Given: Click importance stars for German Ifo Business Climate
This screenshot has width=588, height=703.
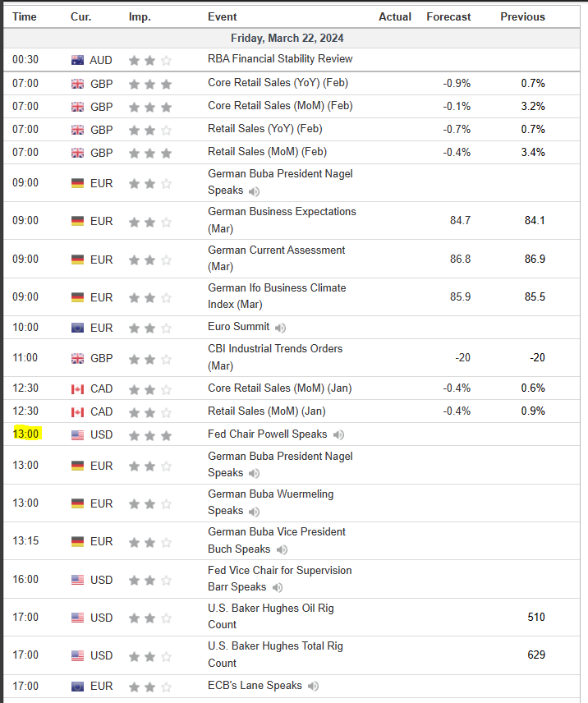Looking at the screenshot, I should tap(149, 297).
